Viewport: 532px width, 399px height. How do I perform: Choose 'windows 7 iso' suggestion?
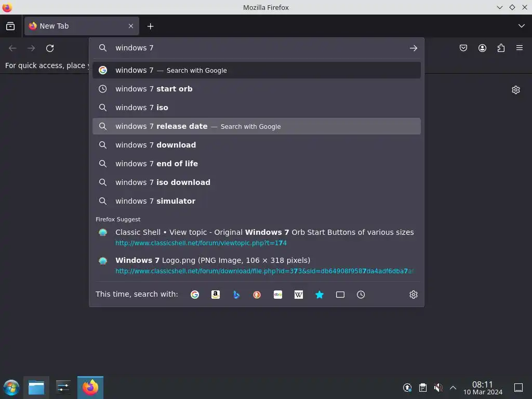[x=257, y=108]
